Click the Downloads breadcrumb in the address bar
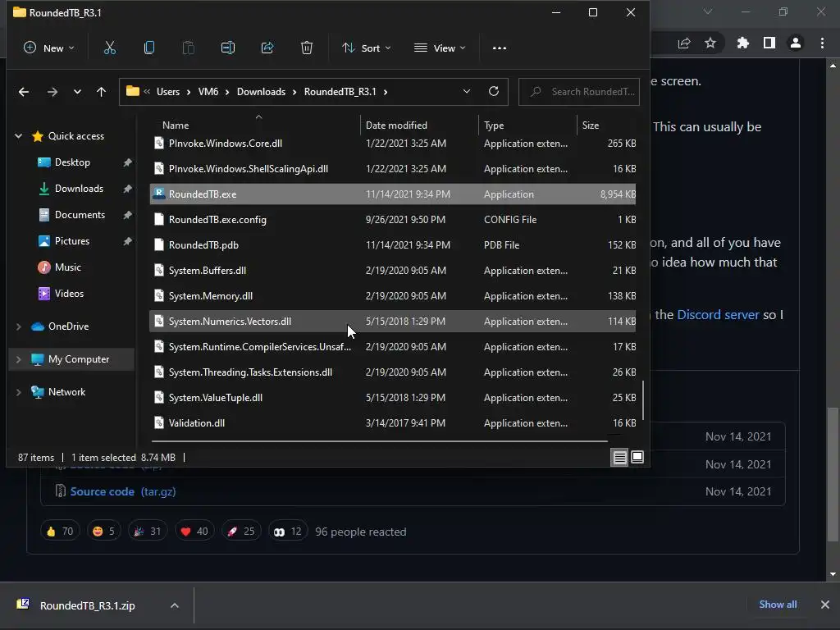 coord(261,92)
